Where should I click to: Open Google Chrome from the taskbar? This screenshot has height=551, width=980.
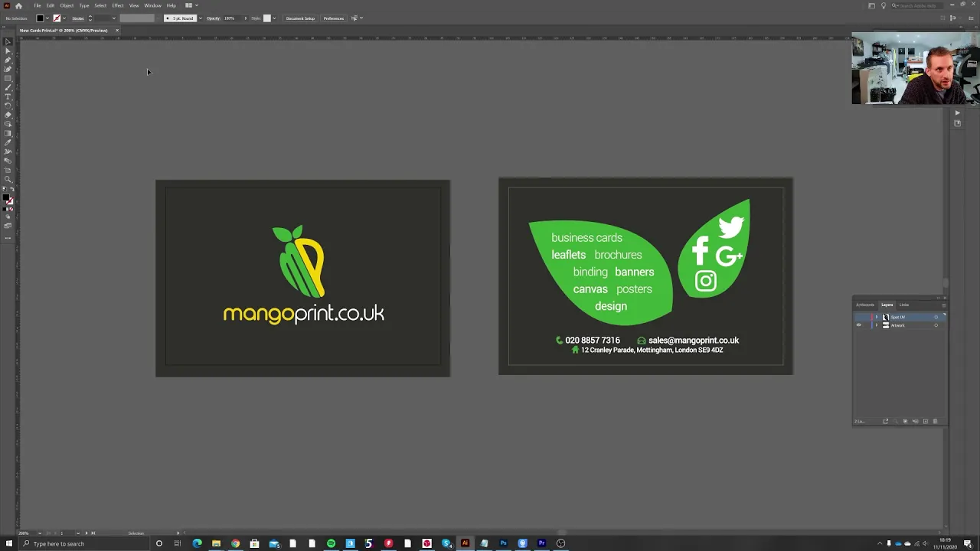[235, 543]
